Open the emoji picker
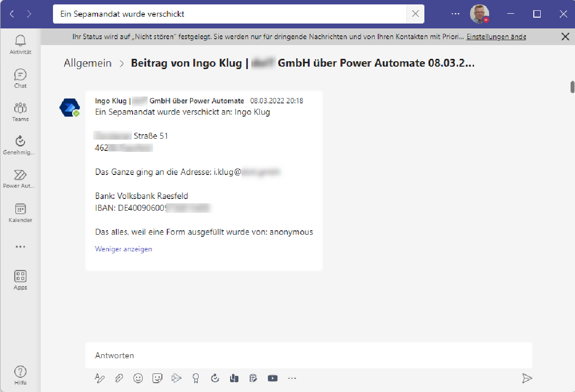Image resolution: width=575 pixels, height=392 pixels. click(138, 378)
